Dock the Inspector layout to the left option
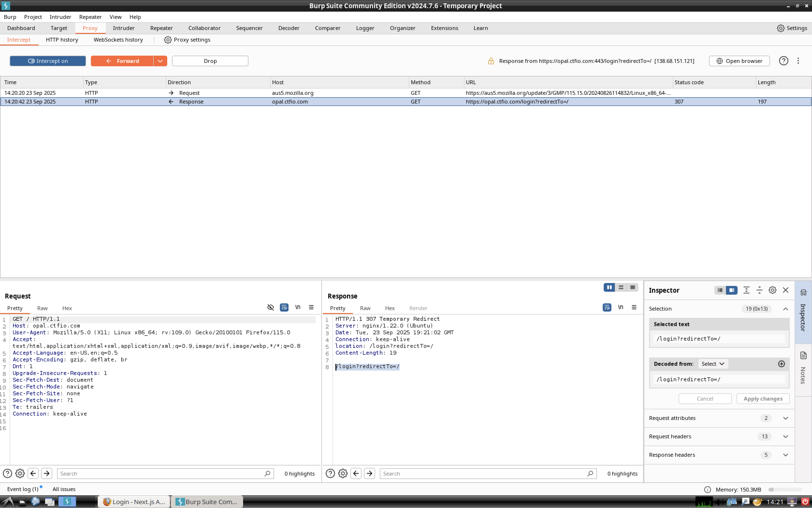 pyautogui.click(x=720, y=290)
